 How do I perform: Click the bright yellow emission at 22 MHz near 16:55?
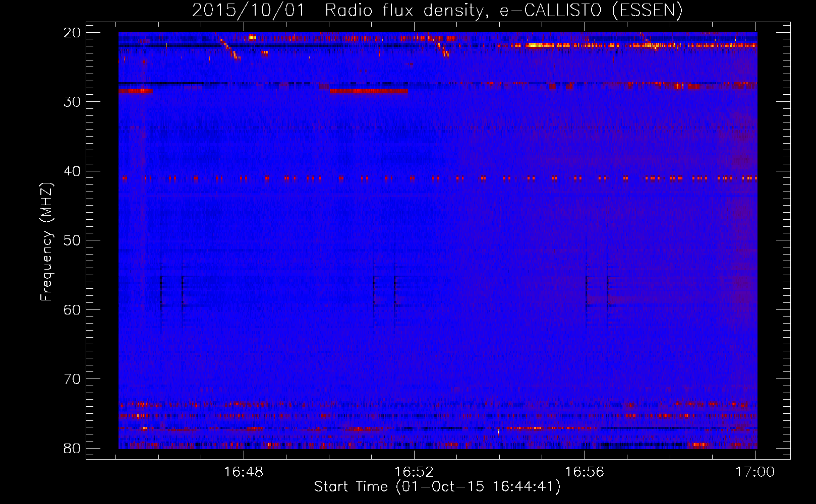point(540,45)
